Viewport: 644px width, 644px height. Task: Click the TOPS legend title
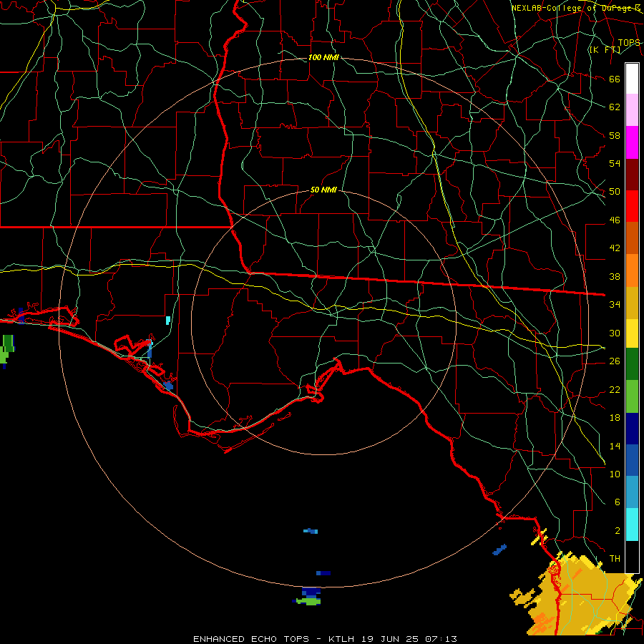[629, 43]
